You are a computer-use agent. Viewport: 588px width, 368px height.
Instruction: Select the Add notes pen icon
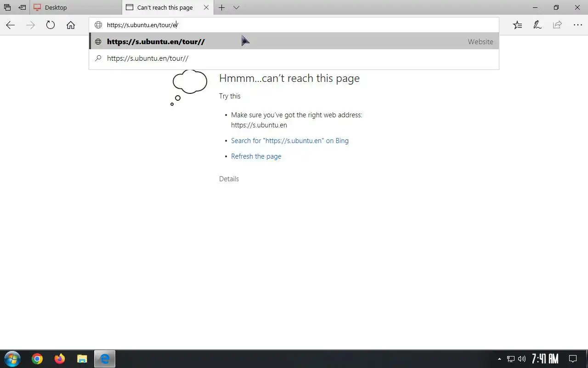[537, 25]
